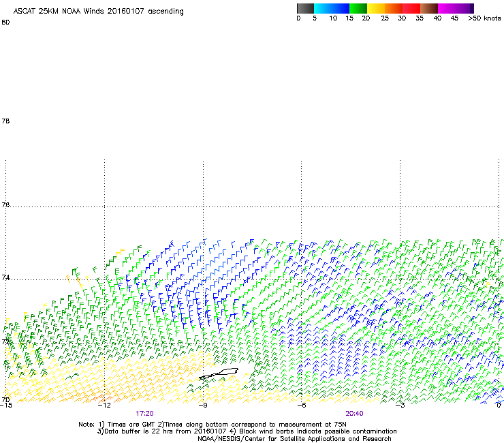Click the blue 5-15 knots legend gradient

[x=332, y=8]
